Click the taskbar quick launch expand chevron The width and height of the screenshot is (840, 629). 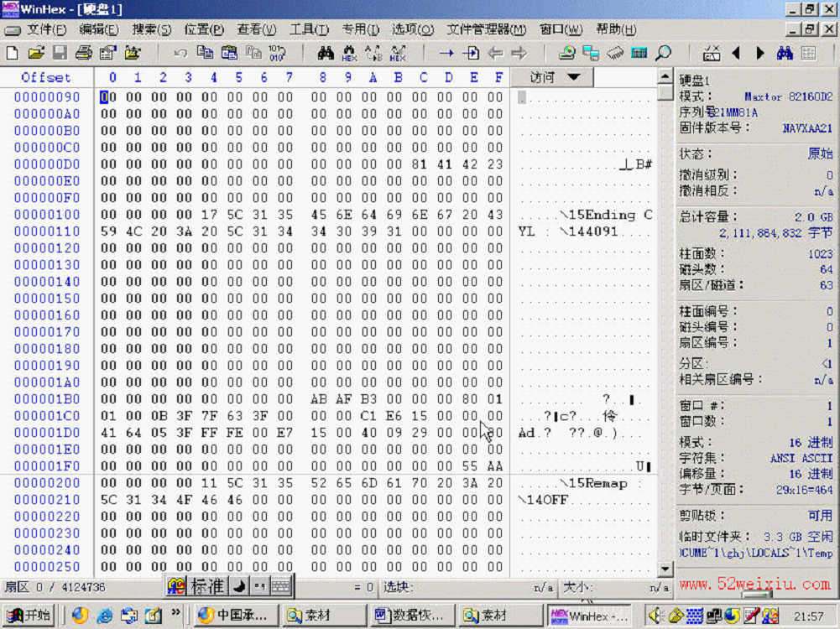point(175,613)
